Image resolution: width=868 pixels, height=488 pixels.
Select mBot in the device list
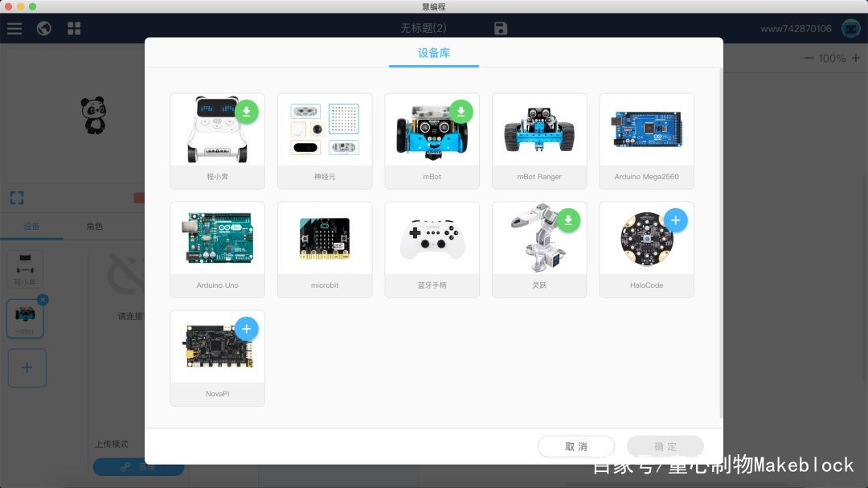point(25,318)
